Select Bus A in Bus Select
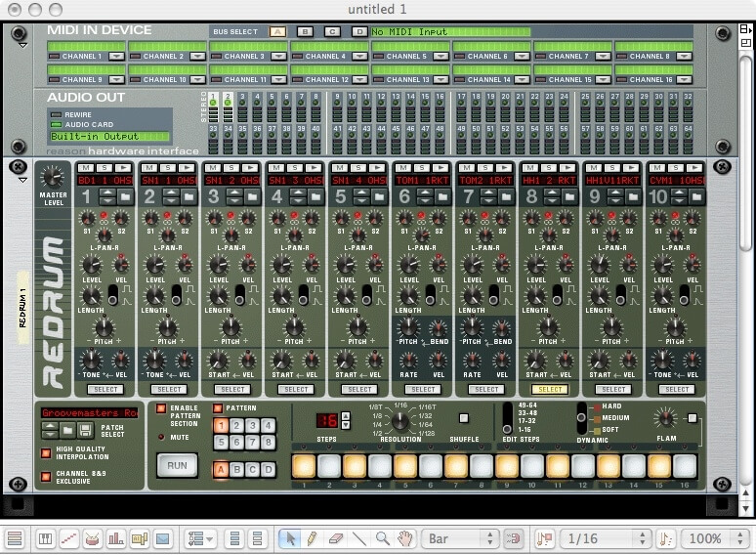Screen dimensions: 756x555 (x=277, y=32)
